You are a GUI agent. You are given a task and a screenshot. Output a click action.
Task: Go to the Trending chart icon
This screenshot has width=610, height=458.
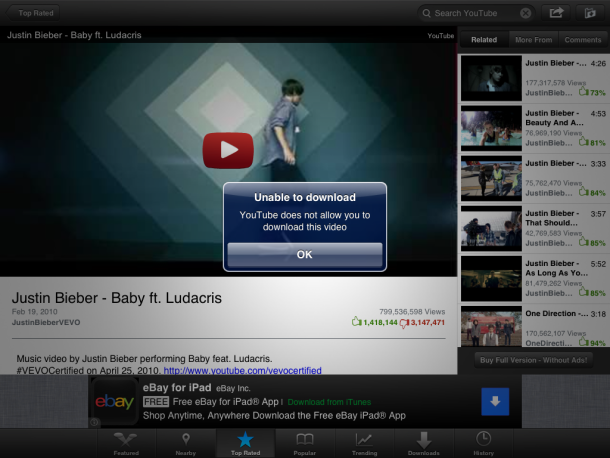click(x=364, y=443)
